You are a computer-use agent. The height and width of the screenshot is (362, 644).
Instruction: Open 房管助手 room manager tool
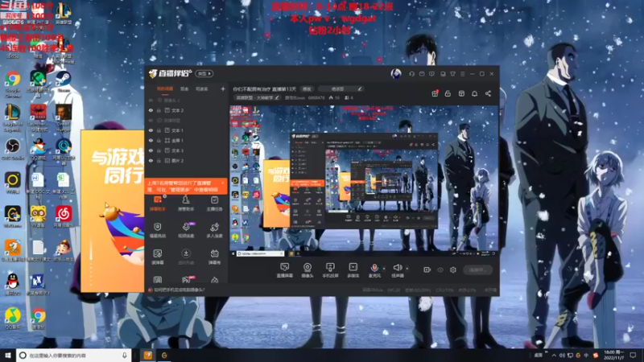pos(186,204)
